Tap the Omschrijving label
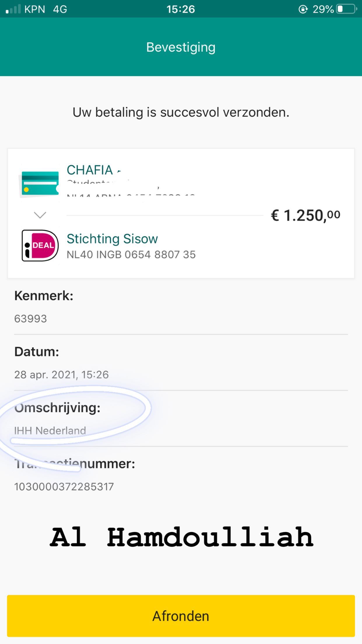The height and width of the screenshot is (644, 362). 57,408
